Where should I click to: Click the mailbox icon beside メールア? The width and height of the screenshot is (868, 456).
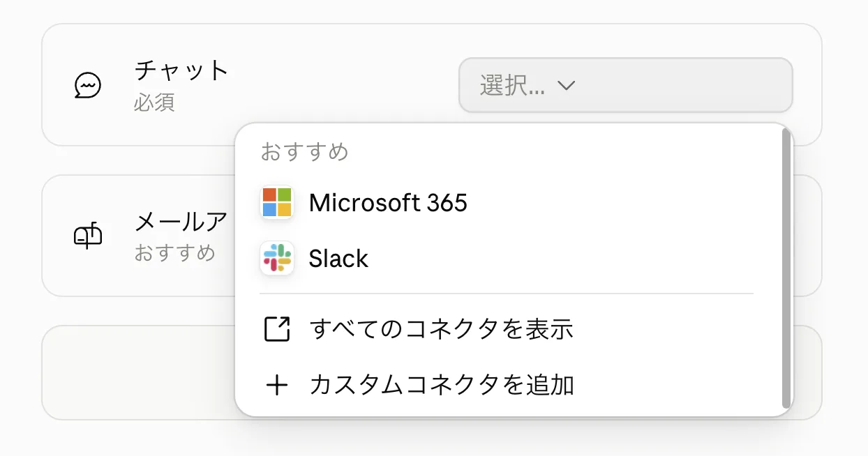pos(88,236)
